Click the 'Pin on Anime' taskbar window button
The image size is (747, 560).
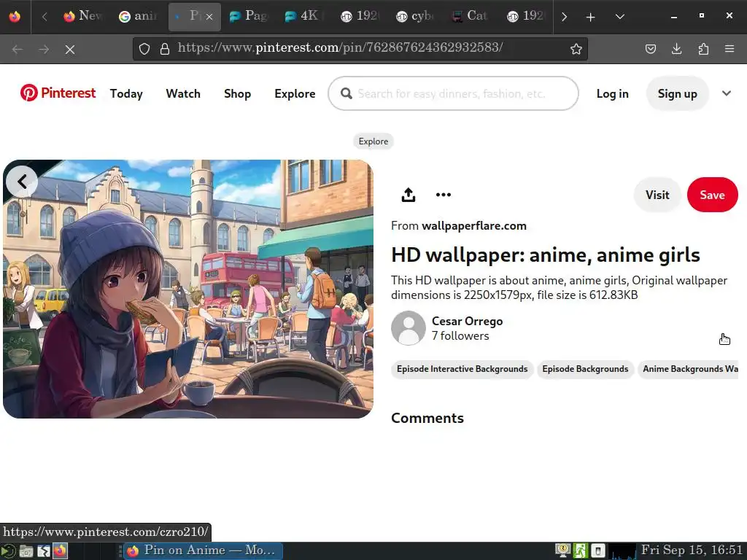204,551
